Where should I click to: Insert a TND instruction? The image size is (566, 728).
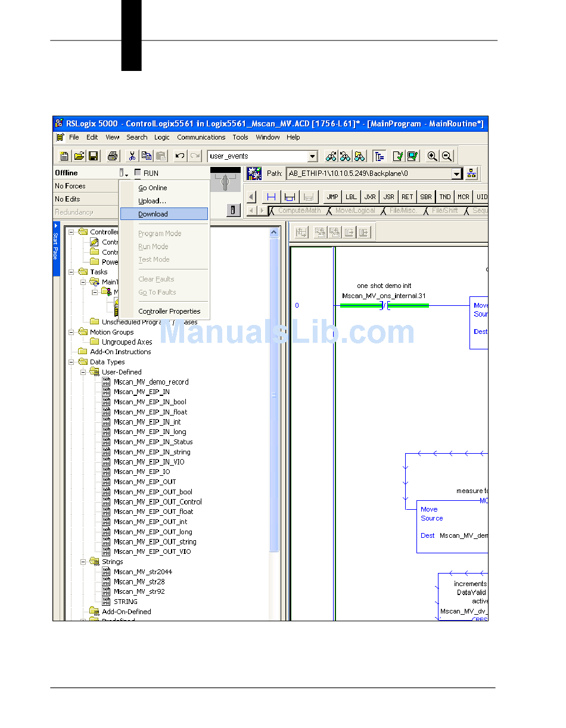tap(445, 197)
